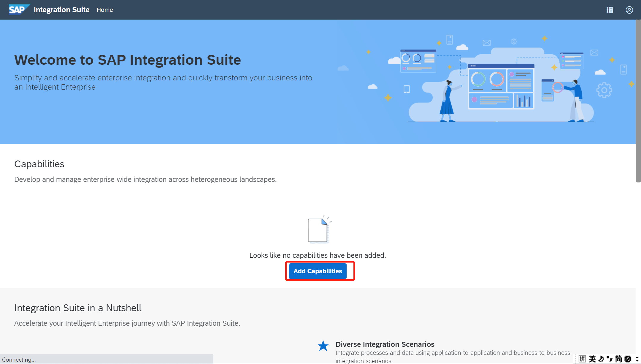641x364 pixels.
Task: Click the "Welcome to SAP Integration Suite" heading
Action: (x=128, y=60)
